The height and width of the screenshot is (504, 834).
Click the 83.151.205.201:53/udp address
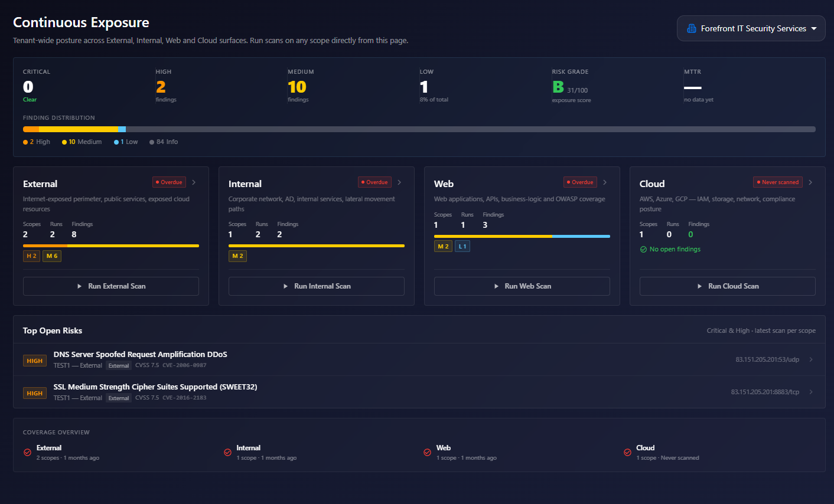pyautogui.click(x=767, y=359)
